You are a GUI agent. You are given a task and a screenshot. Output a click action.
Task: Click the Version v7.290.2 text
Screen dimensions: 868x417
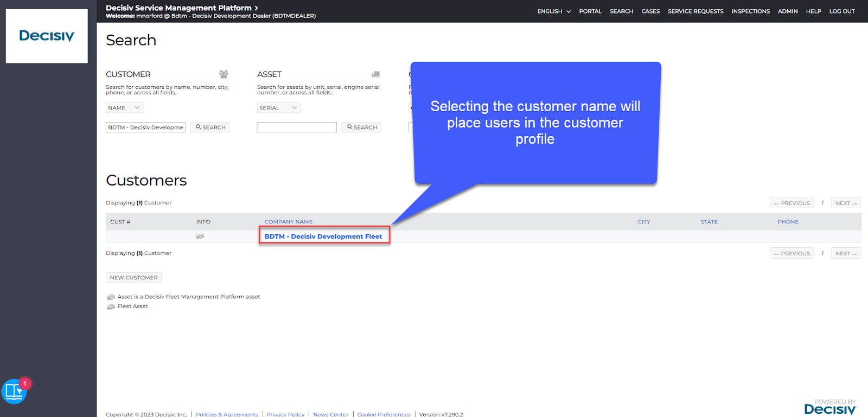pos(441,414)
